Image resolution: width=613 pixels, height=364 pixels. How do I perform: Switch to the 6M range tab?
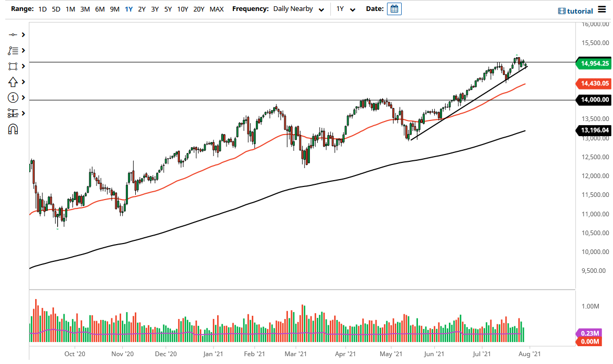click(100, 9)
